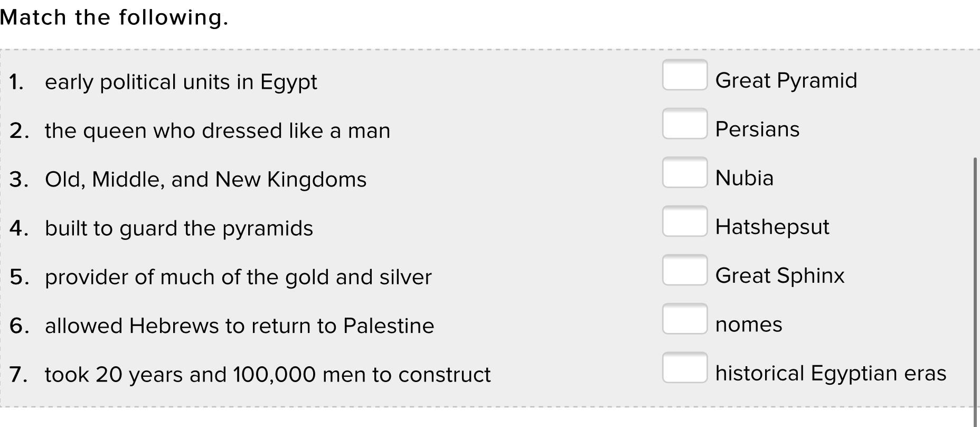
Task: Click 'allowed Hebrews to return to Palestine' text
Action: (239, 326)
